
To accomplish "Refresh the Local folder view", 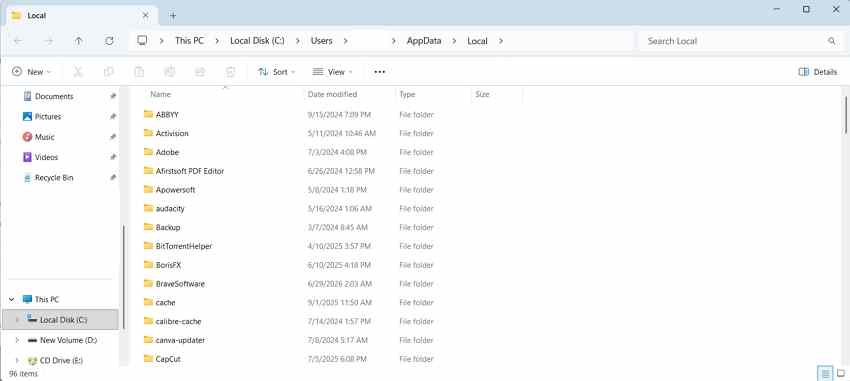I will pyautogui.click(x=110, y=41).
